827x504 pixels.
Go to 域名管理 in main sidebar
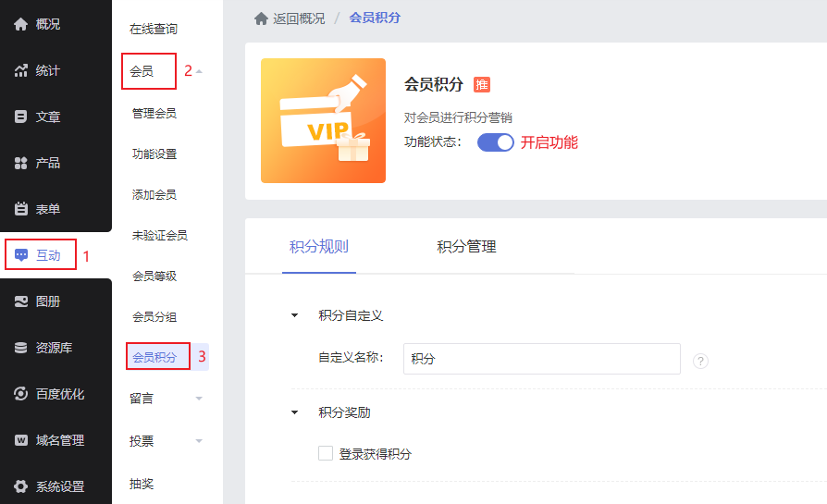pyautogui.click(x=59, y=440)
